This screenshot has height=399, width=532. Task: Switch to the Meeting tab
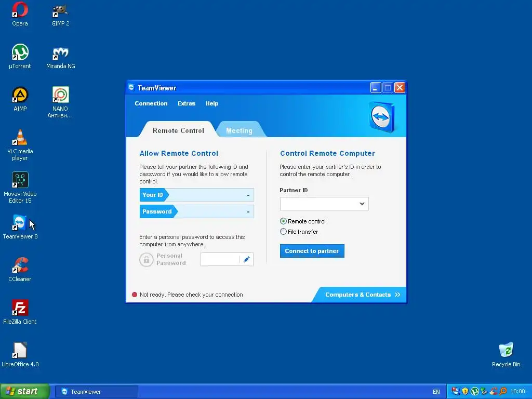[239, 130]
